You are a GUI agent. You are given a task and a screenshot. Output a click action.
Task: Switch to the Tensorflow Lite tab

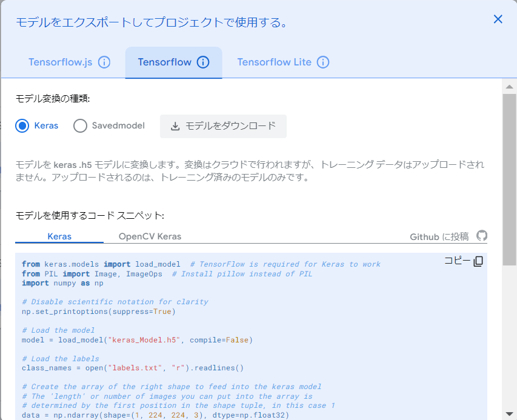pyautogui.click(x=275, y=62)
